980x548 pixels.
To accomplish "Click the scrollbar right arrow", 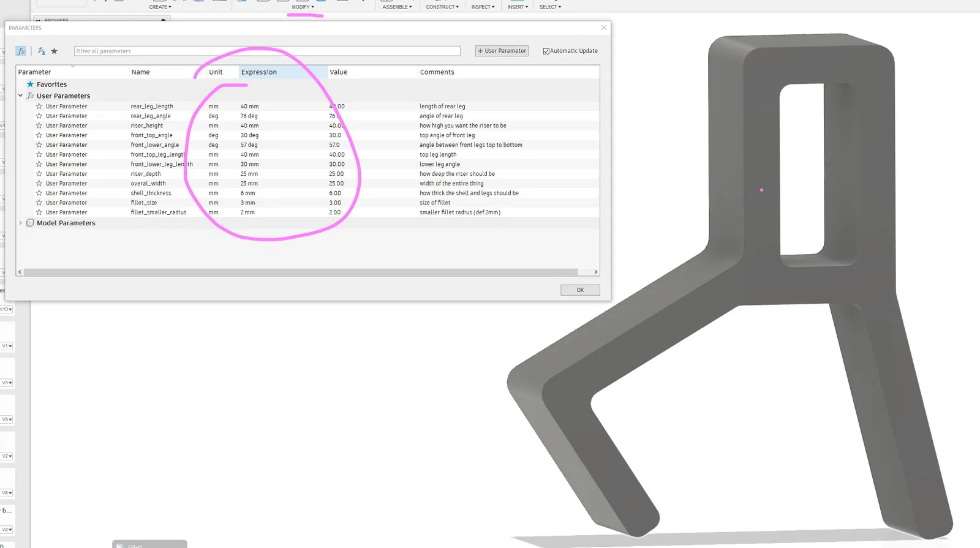I will coord(596,272).
